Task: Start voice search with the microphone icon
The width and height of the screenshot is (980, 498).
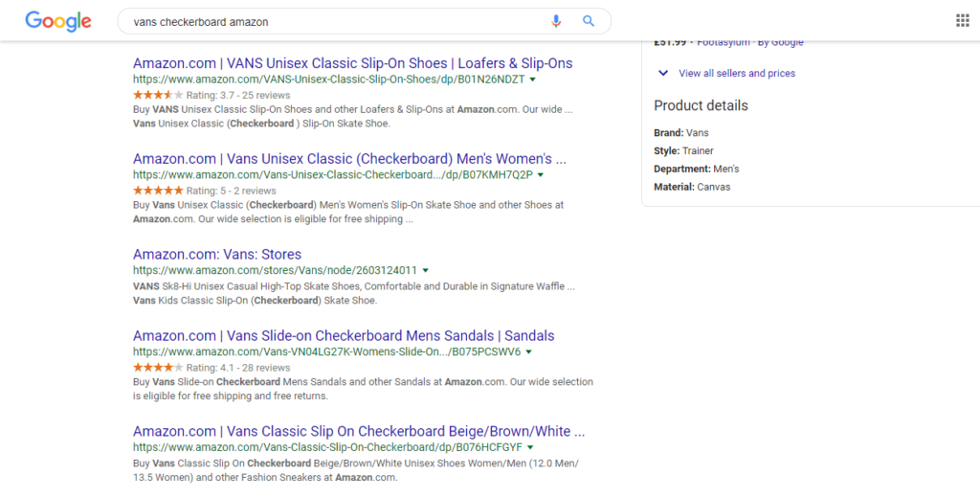Action: (556, 21)
